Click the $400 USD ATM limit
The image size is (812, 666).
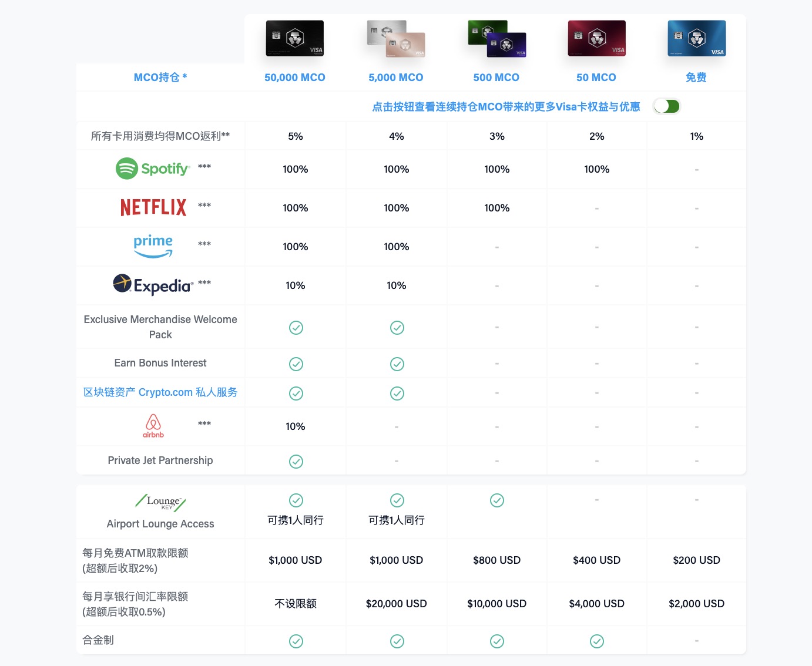pos(597,560)
